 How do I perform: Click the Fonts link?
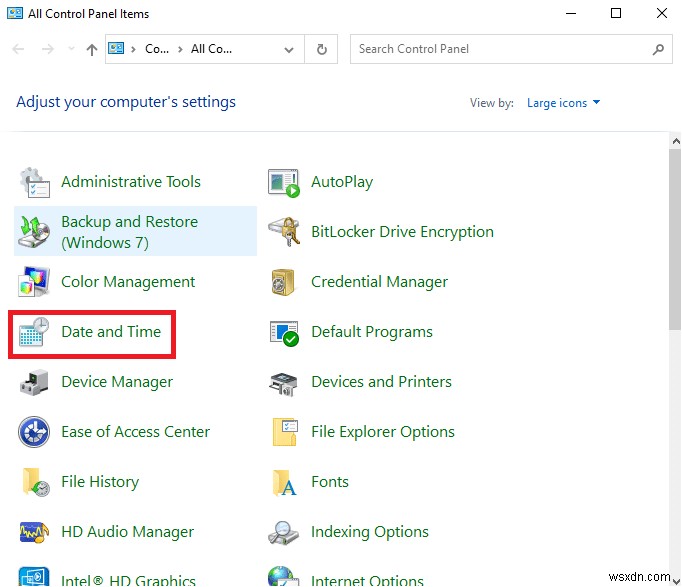329,482
